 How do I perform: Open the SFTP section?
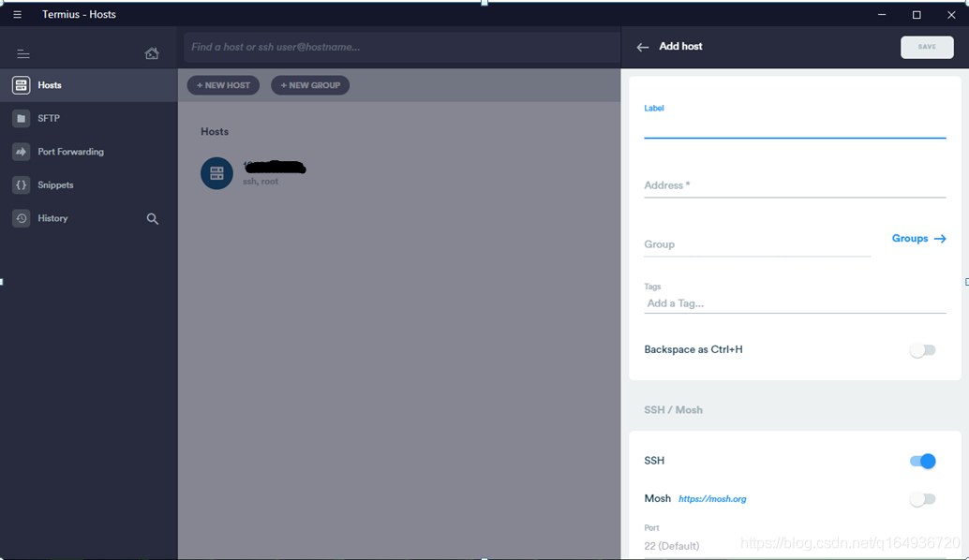[x=88, y=118]
